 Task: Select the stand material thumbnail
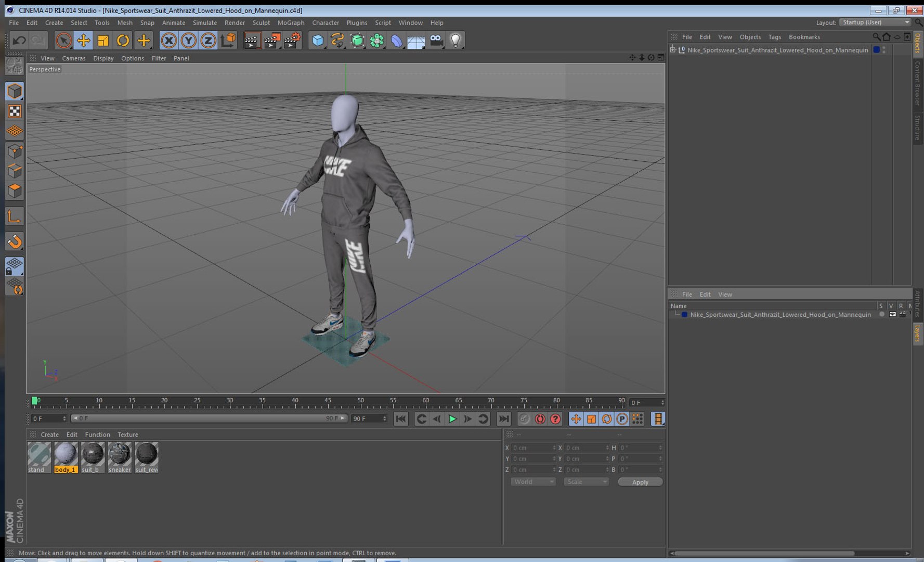click(x=39, y=457)
